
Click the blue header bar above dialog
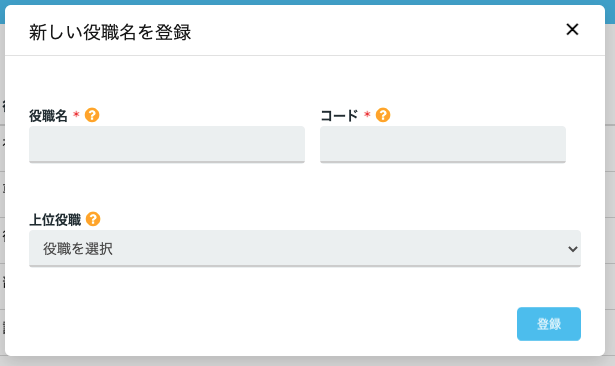coord(308,2)
